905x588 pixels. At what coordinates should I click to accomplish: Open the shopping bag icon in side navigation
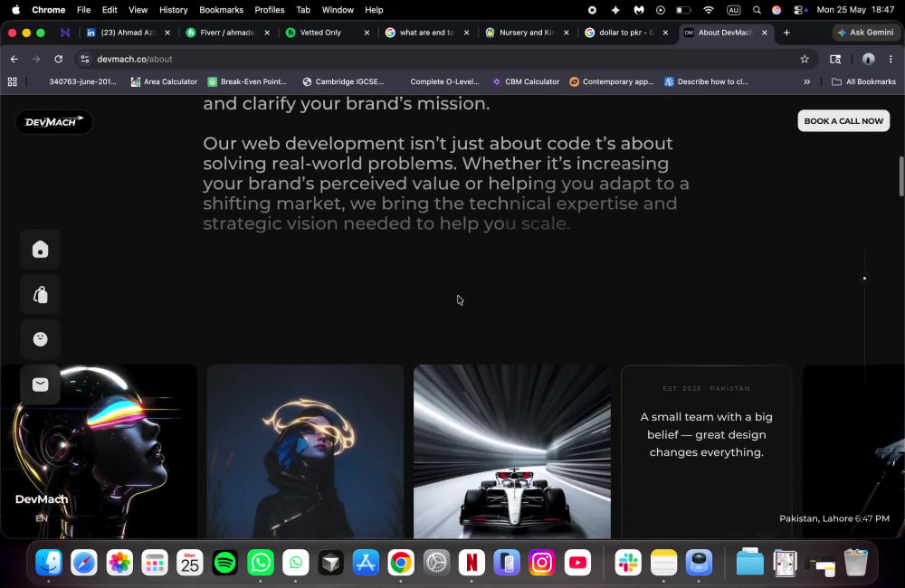tap(41, 295)
